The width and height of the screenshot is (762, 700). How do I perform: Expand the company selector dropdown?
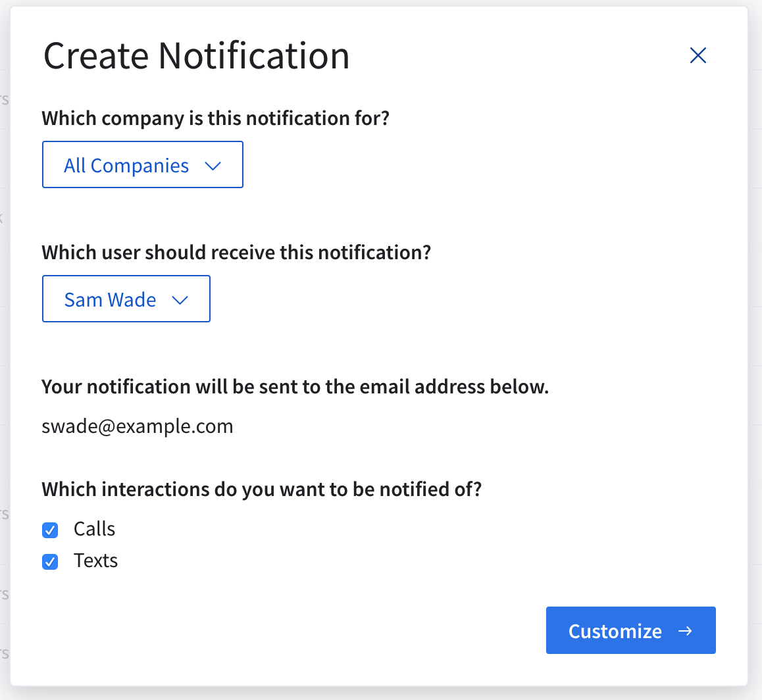coord(142,164)
